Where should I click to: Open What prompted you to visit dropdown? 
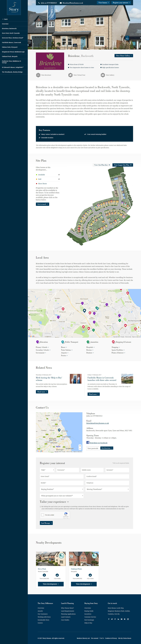pyautogui.click(x=62, y=496)
